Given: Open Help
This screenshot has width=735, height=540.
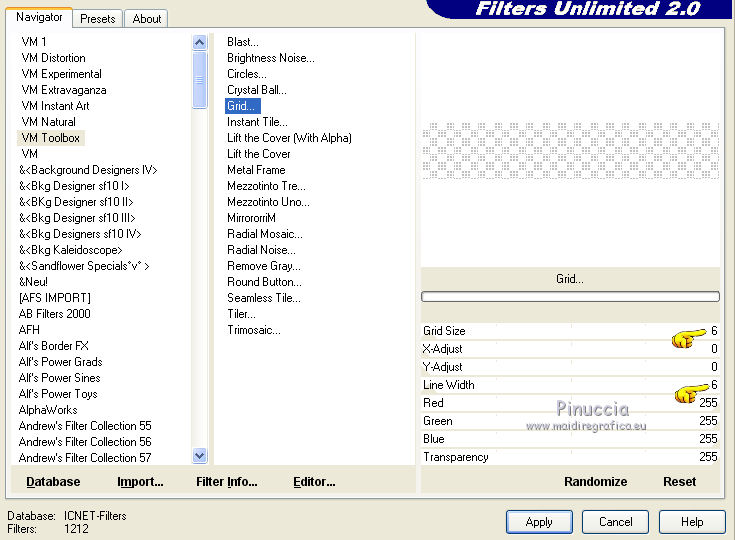Looking at the screenshot, I should (x=692, y=522).
